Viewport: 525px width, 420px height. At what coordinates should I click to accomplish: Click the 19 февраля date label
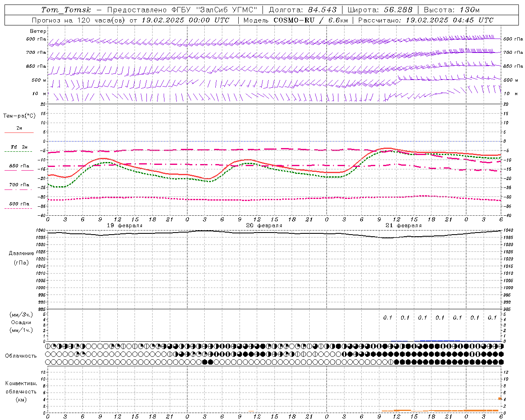point(125,226)
